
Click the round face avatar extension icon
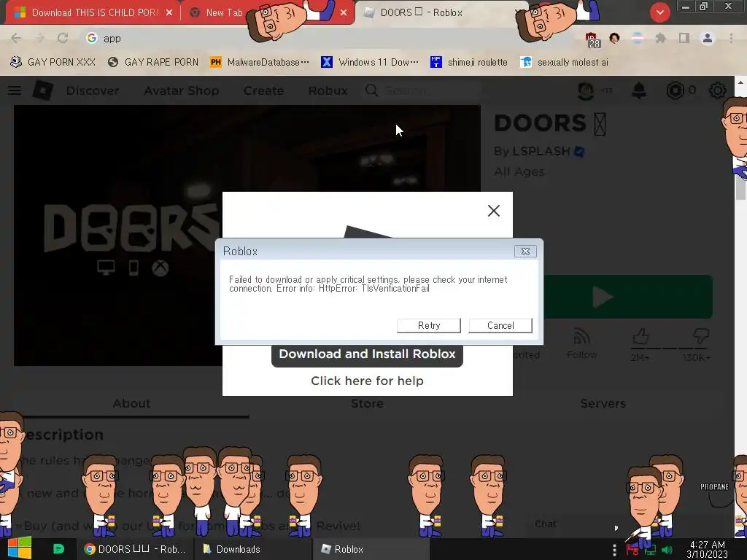[614, 38]
